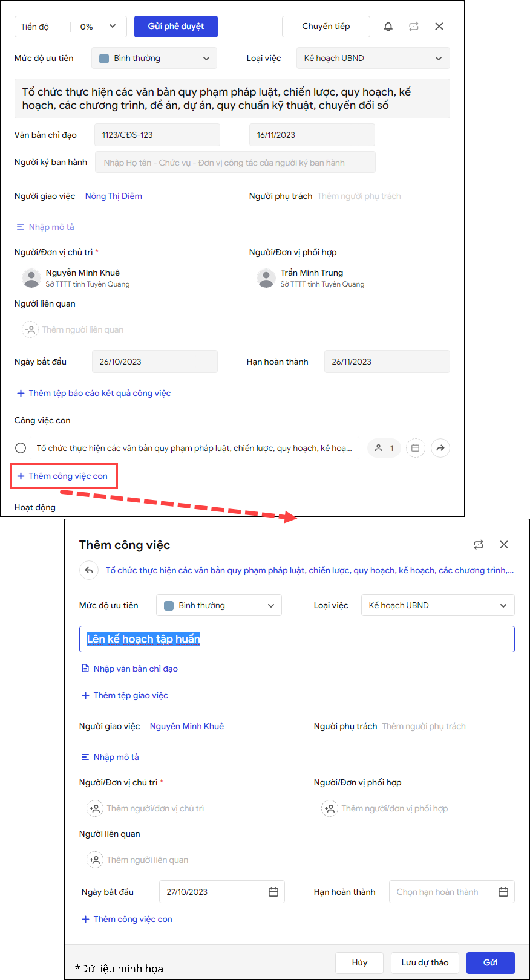This screenshot has height=980, width=530.
Task: Open Loại việc Kế hoạch UBND dropdown in dialog
Action: click(438, 605)
